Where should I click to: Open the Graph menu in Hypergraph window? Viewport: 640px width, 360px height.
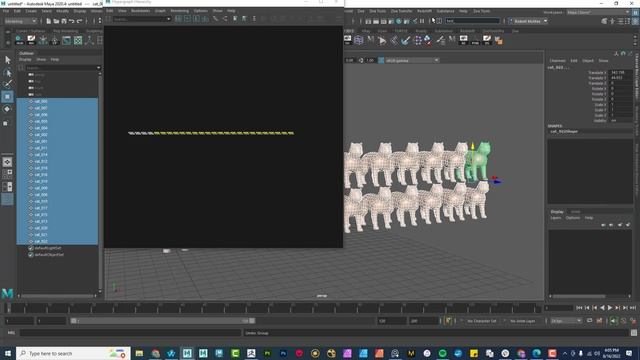[160, 11]
